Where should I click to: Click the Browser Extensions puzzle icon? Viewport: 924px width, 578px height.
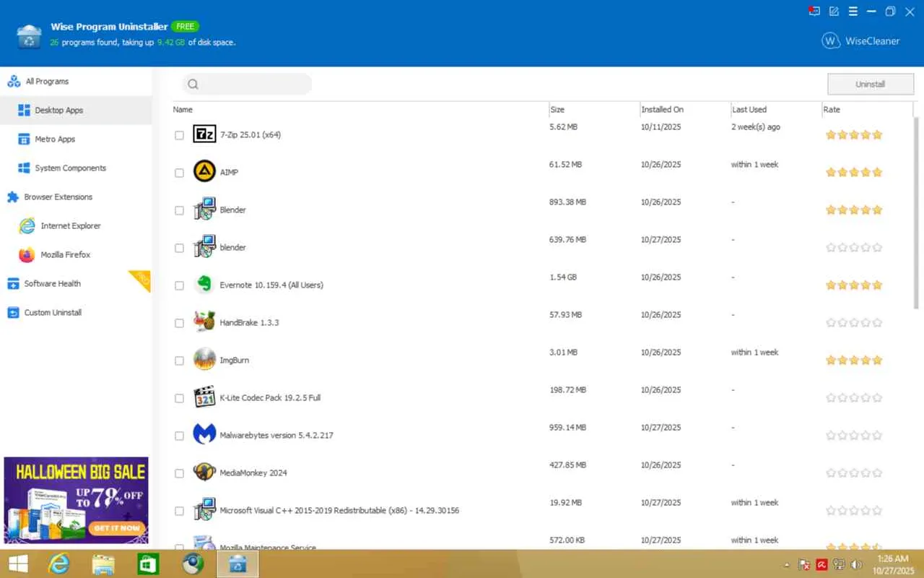coord(13,197)
